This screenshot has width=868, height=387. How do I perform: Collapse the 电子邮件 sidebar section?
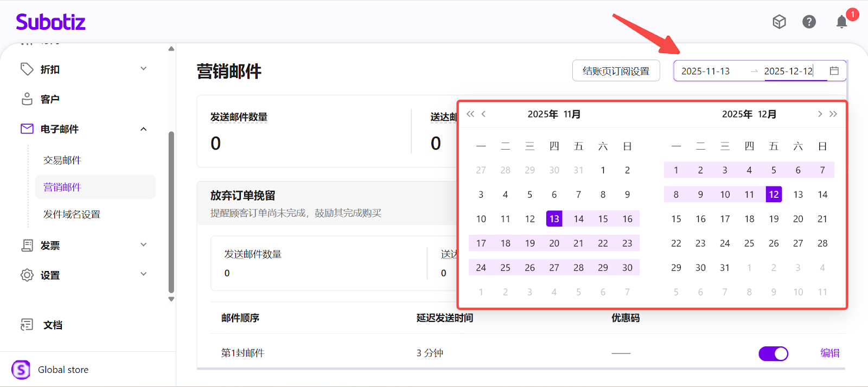click(x=143, y=129)
